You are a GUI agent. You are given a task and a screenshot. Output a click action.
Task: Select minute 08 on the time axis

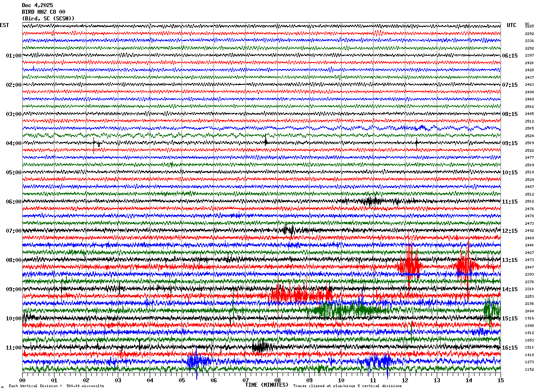click(277, 380)
